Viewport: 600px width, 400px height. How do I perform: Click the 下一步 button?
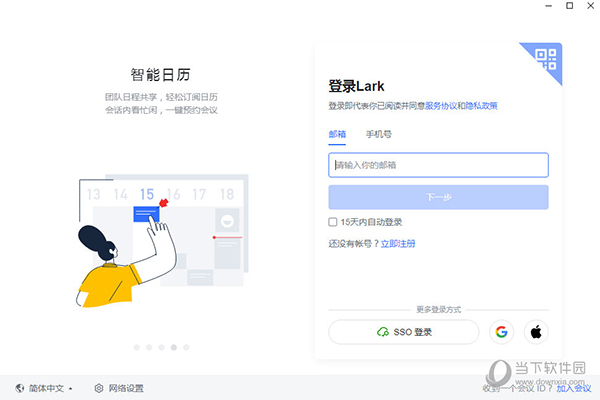[x=439, y=197]
